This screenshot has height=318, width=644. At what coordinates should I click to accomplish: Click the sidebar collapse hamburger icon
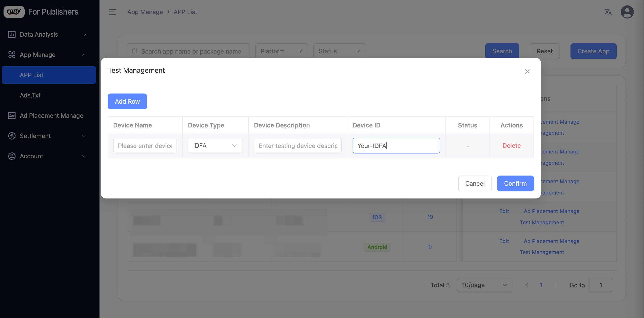112,12
